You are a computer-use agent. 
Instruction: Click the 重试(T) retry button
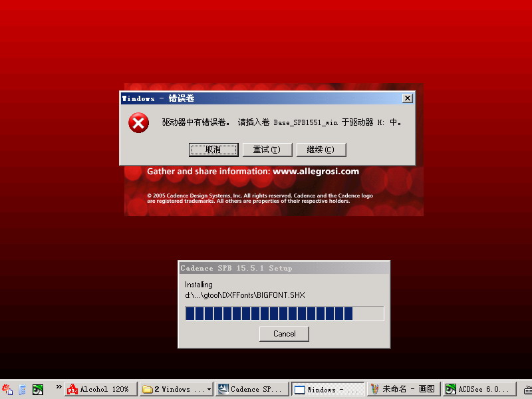[267, 150]
